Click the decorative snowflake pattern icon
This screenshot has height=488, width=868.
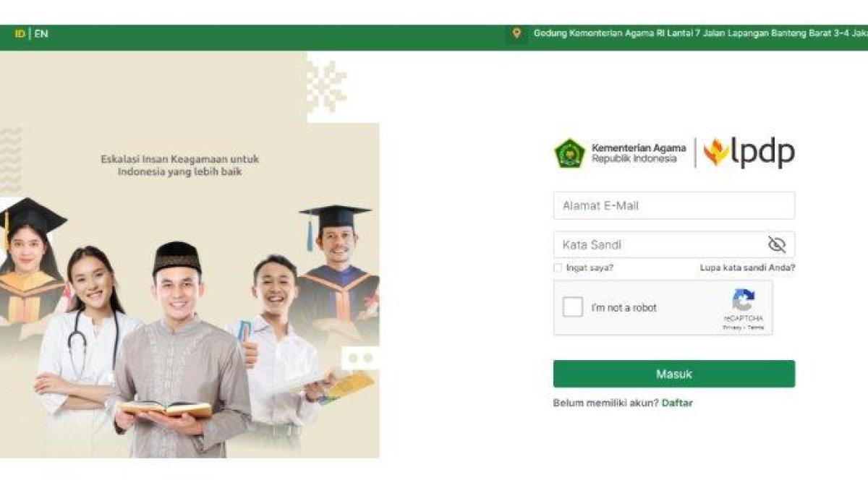pyautogui.click(x=325, y=86)
